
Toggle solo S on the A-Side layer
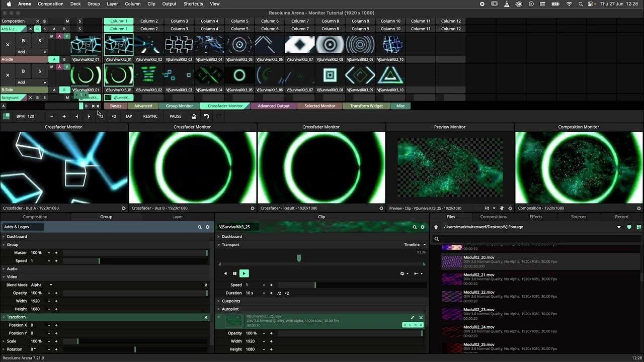tap(39, 41)
